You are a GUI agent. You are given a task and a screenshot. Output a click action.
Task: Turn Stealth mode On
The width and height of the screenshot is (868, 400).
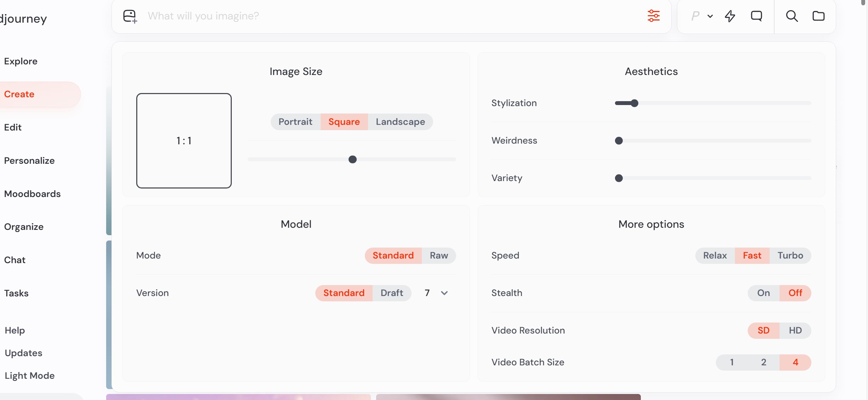click(x=763, y=293)
